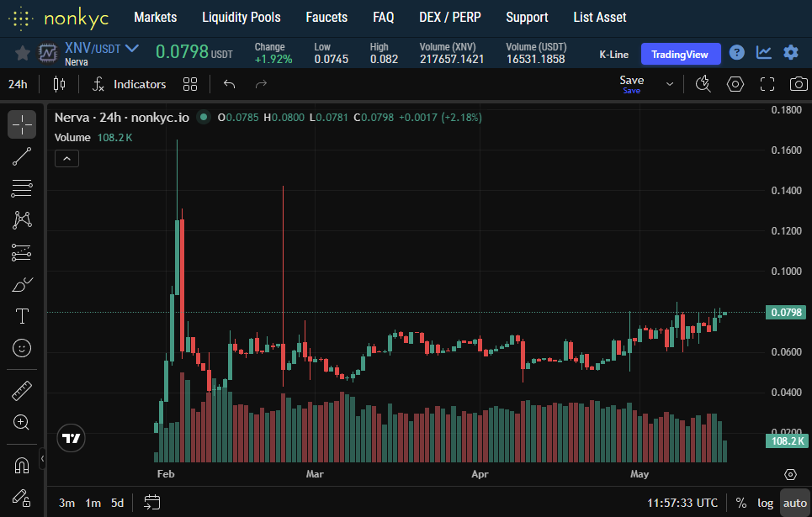Switch to TradingView chart view
Screen dimensions: 812x517
point(681,54)
